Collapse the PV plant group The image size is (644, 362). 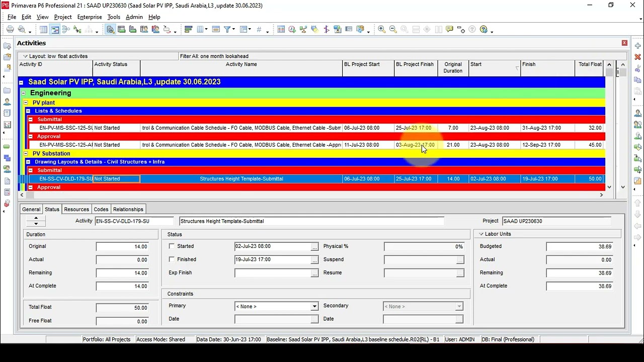26,103
